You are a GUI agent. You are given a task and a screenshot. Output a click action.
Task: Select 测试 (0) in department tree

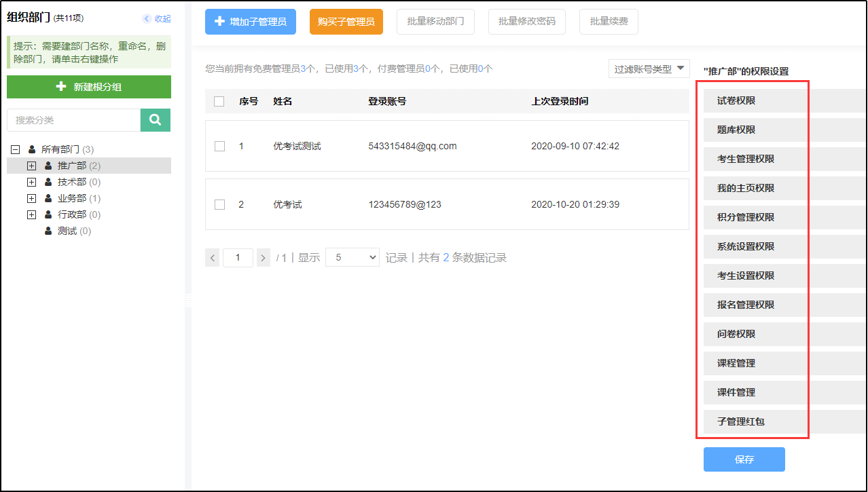coord(74,231)
